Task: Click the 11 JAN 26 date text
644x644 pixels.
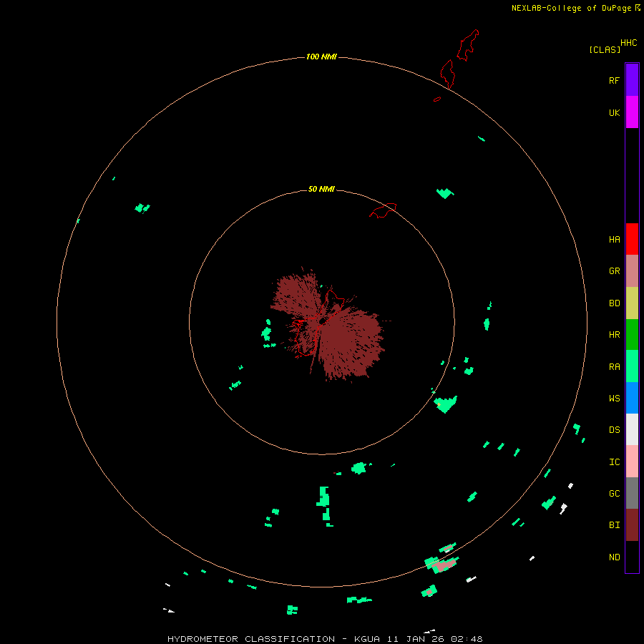Action: point(416,639)
